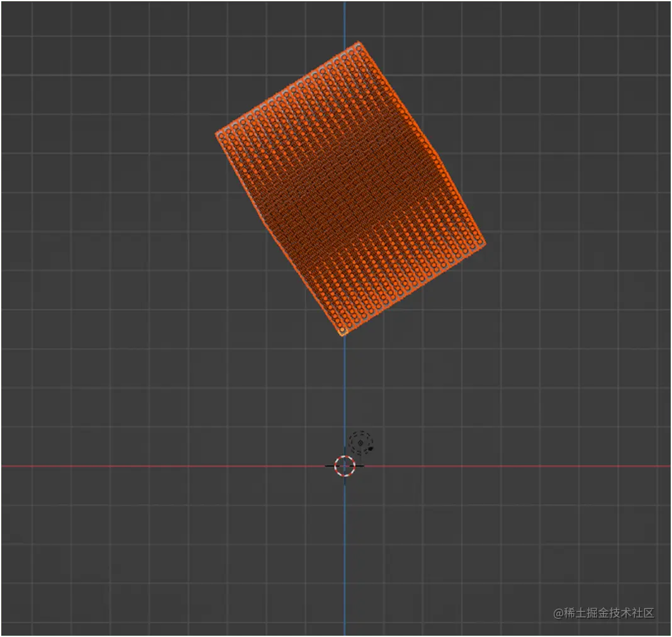
Task: Click where the blue and red axes intersect
Action: [345, 466]
